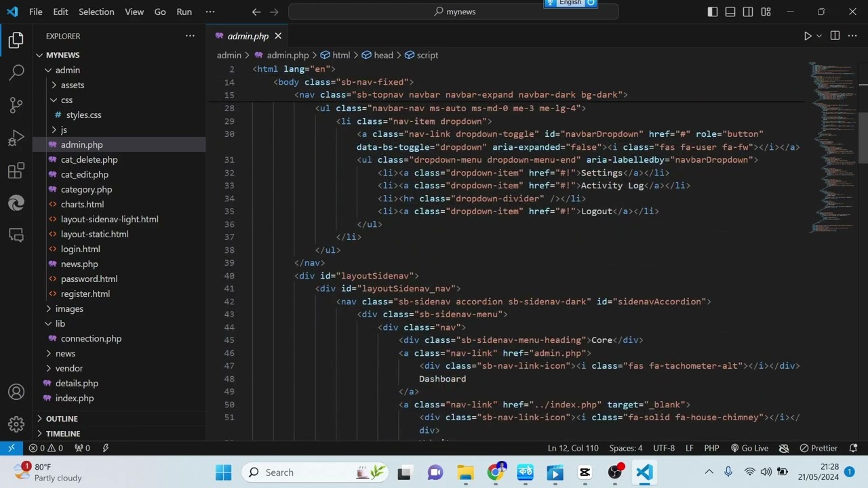Open the Source Control view
The width and height of the screenshot is (868, 488).
pos(16,105)
